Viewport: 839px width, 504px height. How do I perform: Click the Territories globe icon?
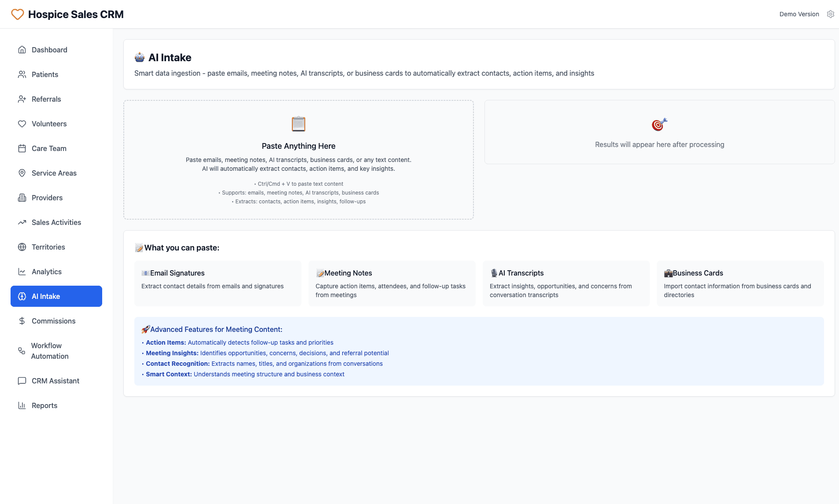pyautogui.click(x=22, y=247)
